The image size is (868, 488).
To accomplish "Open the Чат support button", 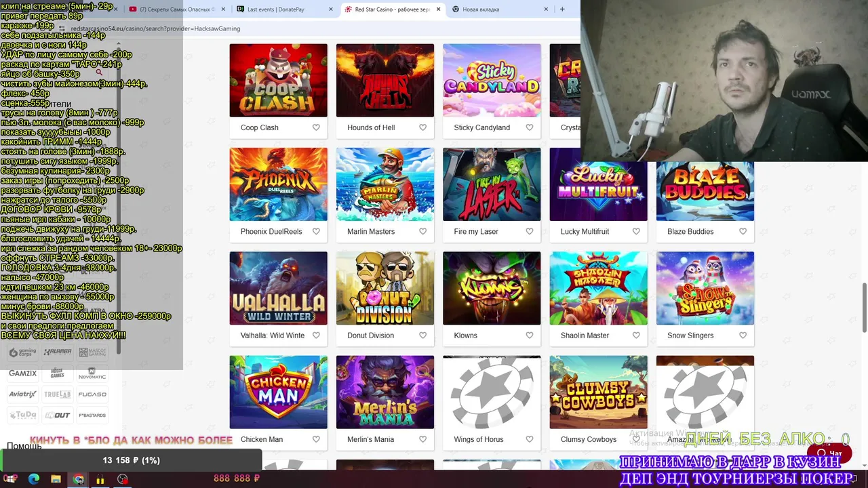I will pos(829,453).
